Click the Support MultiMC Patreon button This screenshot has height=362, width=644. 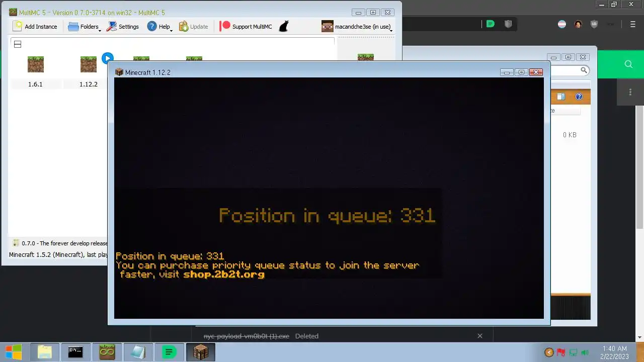246,27
